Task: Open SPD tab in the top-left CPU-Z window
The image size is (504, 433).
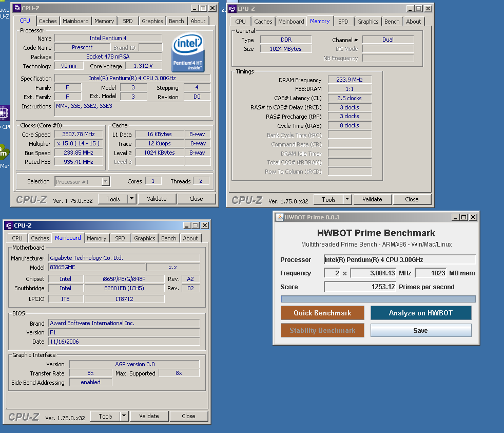Action: [128, 21]
